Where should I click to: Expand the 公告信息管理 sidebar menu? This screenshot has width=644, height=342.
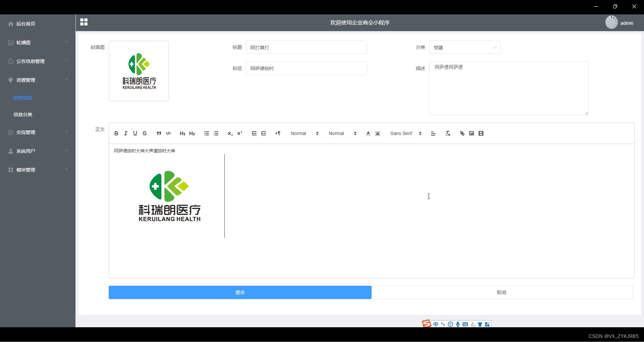click(x=38, y=61)
